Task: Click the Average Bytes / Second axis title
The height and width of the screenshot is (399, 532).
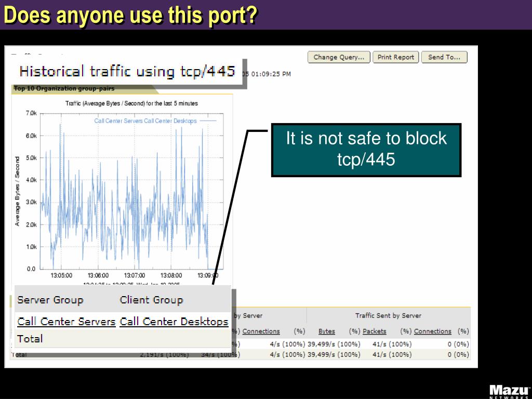Action: [x=17, y=191]
